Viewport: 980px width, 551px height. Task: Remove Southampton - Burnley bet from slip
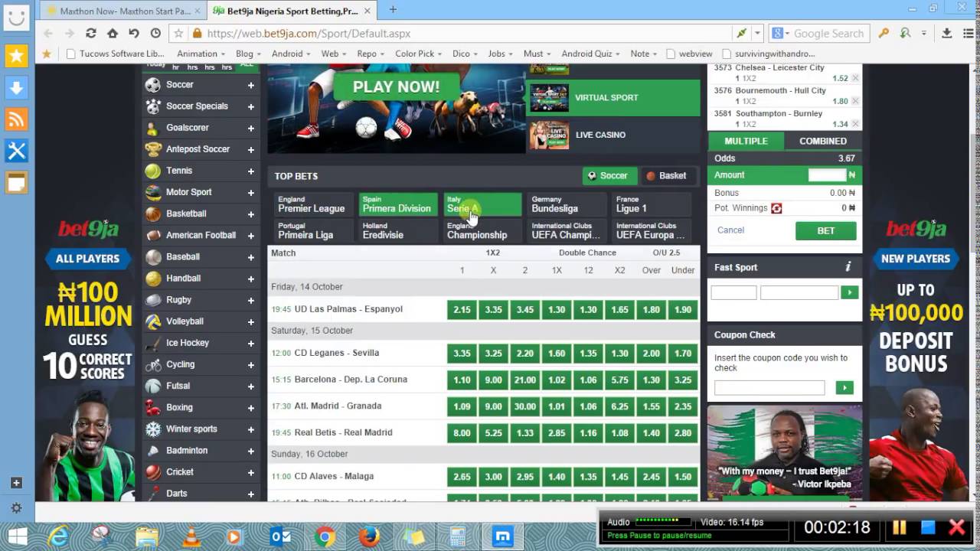click(x=855, y=124)
